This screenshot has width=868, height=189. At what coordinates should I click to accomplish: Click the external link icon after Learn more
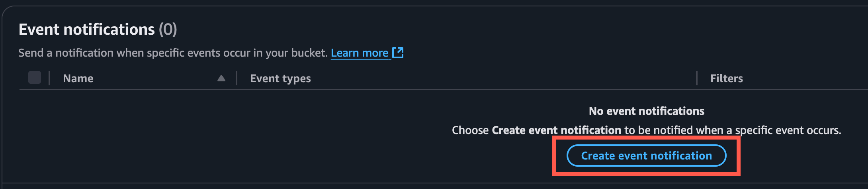coord(398,53)
